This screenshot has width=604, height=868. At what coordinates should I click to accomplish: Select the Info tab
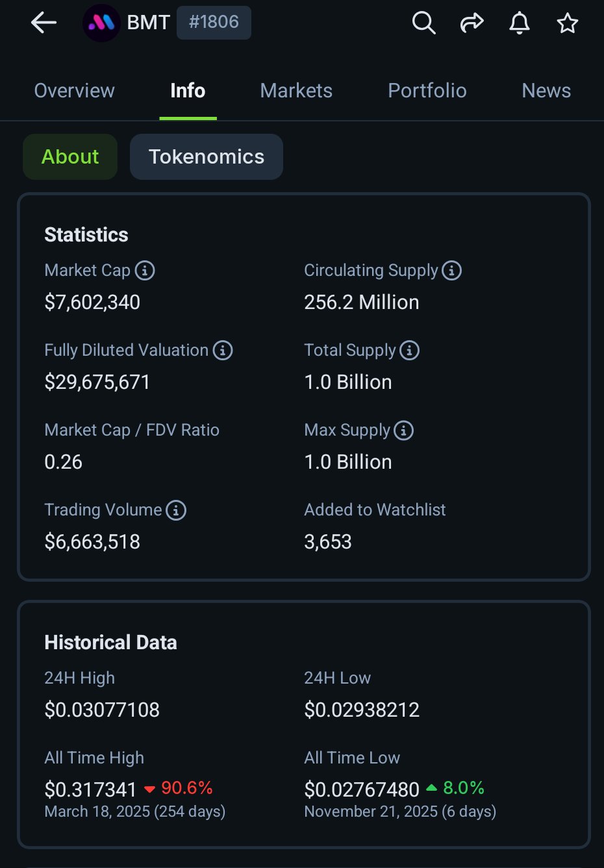click(188, 91)
